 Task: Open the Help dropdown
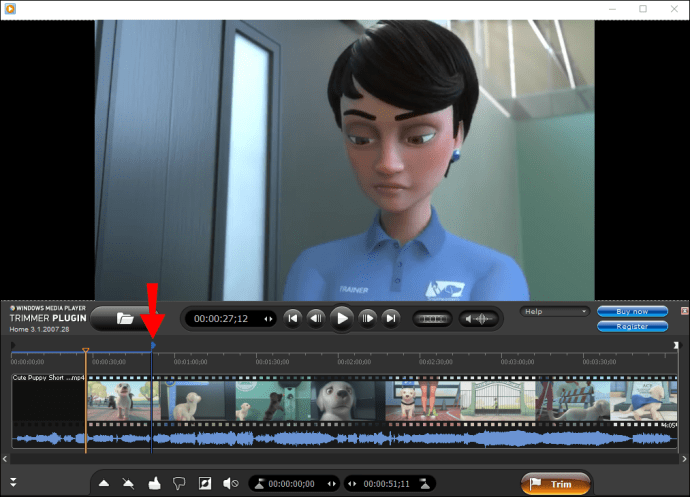(x=554, y=312)
